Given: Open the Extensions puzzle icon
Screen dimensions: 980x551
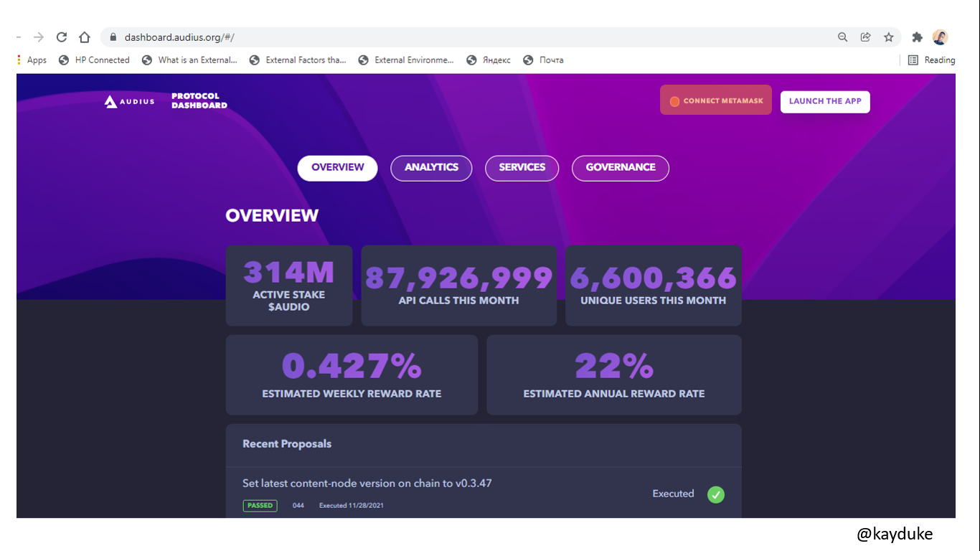Looking at the screenshot, I should point(917,37).
